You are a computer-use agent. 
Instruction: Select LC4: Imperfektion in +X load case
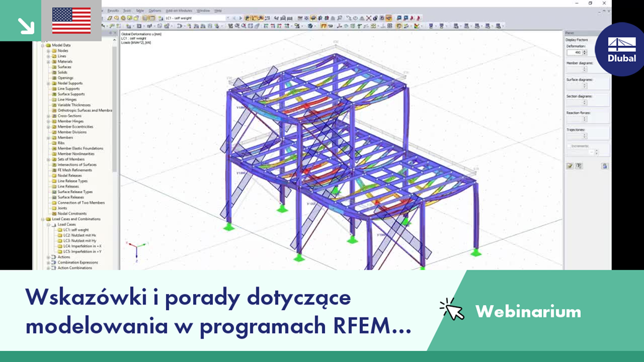click(x=82, y=246)
